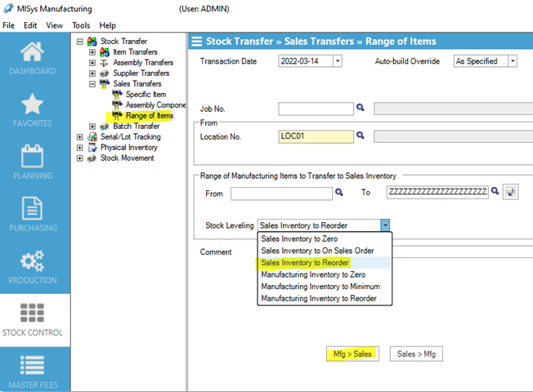
Task: Expand the Item Transfers node
Action: tap(92, 52)
